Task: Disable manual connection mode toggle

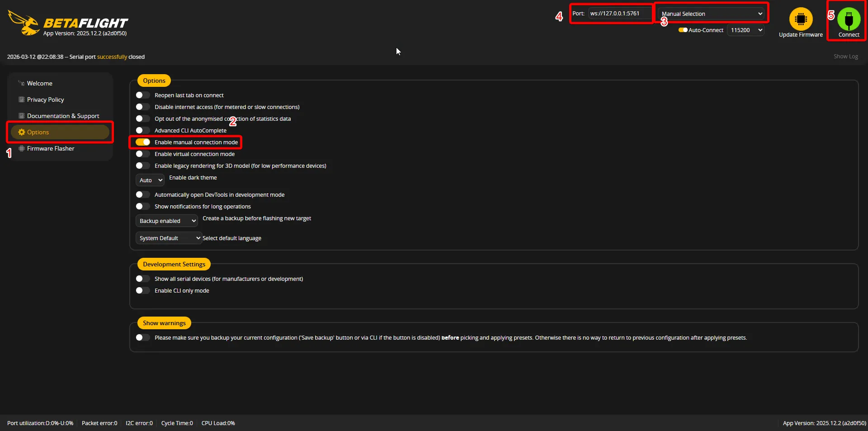Action: pyautogui.click(x=143, y=142)
